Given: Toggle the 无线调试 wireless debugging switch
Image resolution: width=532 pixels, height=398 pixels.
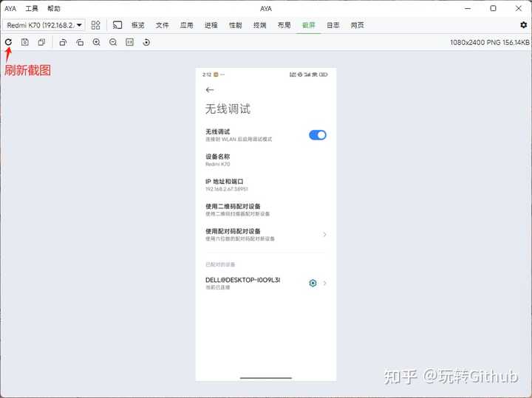Looking at the screenshot, I should (317, 135).
